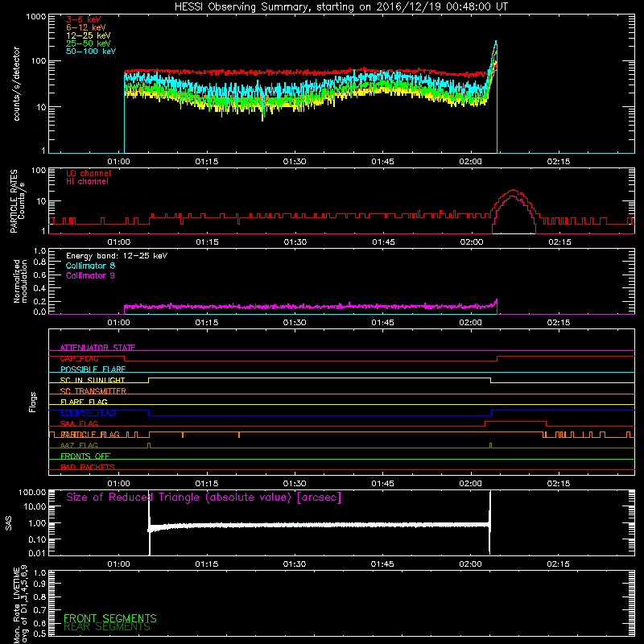644x644 pixels.
Task: Click 01:00 time label under modulation plot
Action: [118, 323]
